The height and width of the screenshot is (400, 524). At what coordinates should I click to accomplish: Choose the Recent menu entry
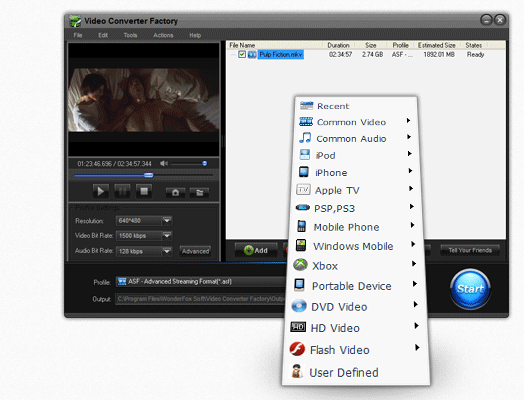(356, 106)
